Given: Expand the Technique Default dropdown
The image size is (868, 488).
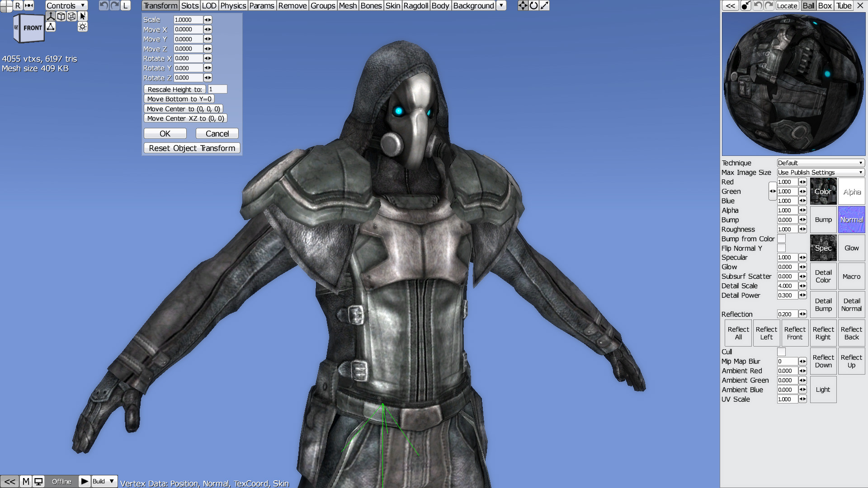Looking at the screenshot, I should pyautogui.click(x=821, y=163).
